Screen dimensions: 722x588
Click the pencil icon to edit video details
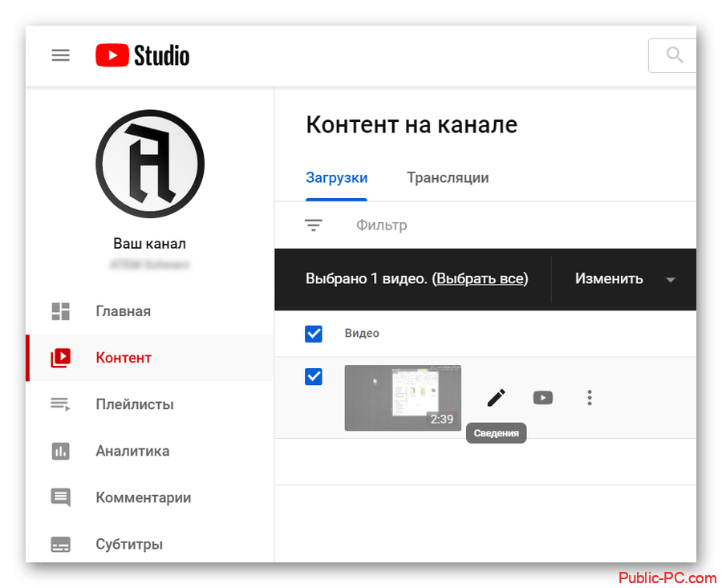point(497,397)
